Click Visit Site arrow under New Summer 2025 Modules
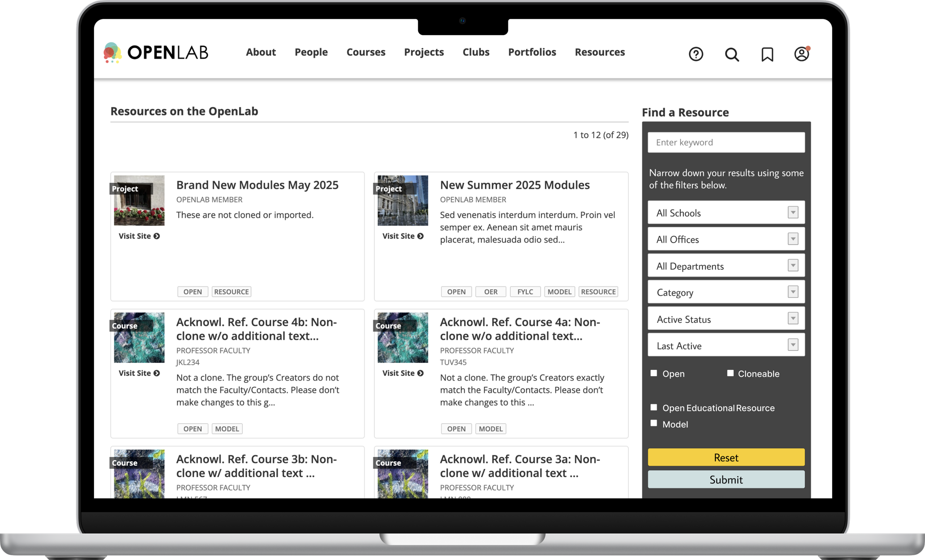The height and width of the screenshot is (560, 925). 421,236
